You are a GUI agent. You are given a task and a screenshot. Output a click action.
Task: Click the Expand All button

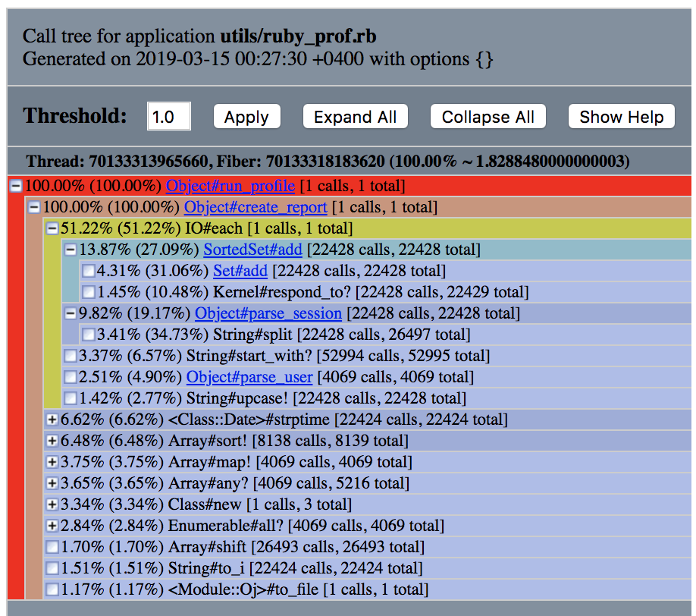coord(355,117)
